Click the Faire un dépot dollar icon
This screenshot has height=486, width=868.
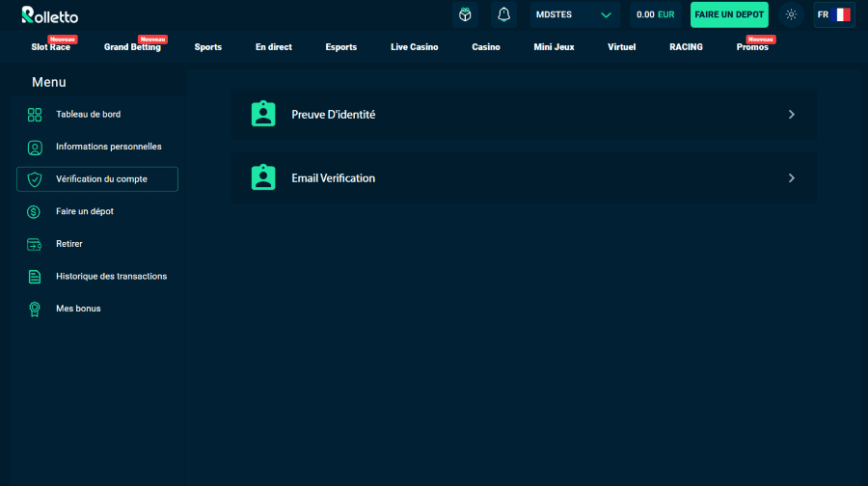[x=35, y=212]
